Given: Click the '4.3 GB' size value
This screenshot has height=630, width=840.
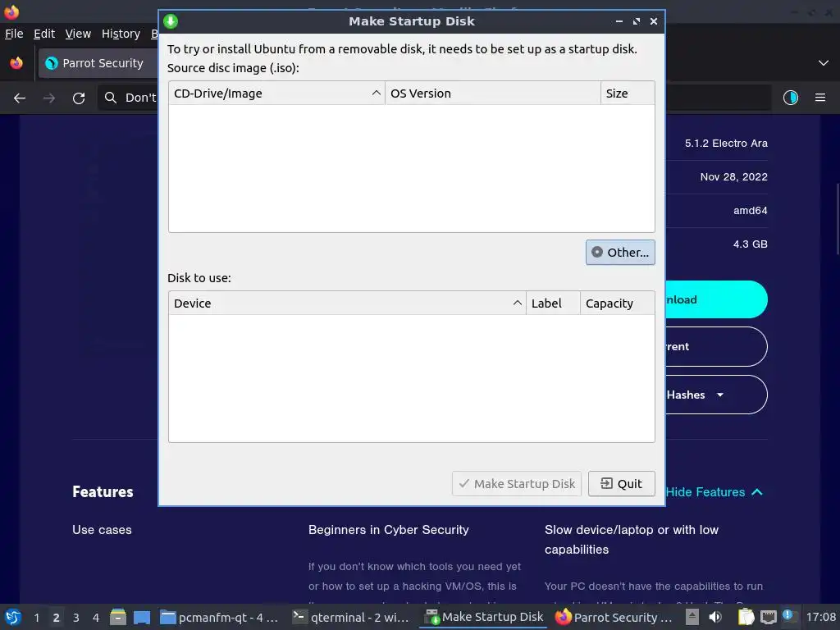Looking at the screenshot, I should (750, 244).
